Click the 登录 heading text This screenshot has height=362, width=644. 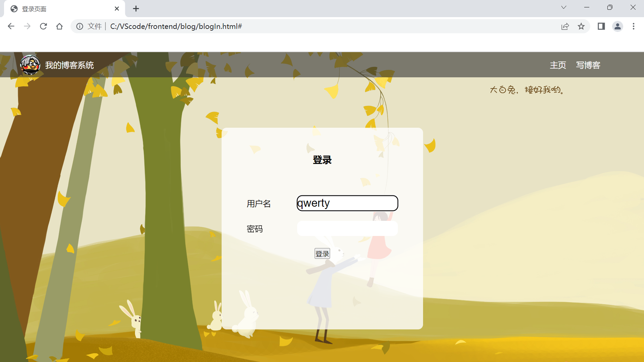(x=322, y=160)
